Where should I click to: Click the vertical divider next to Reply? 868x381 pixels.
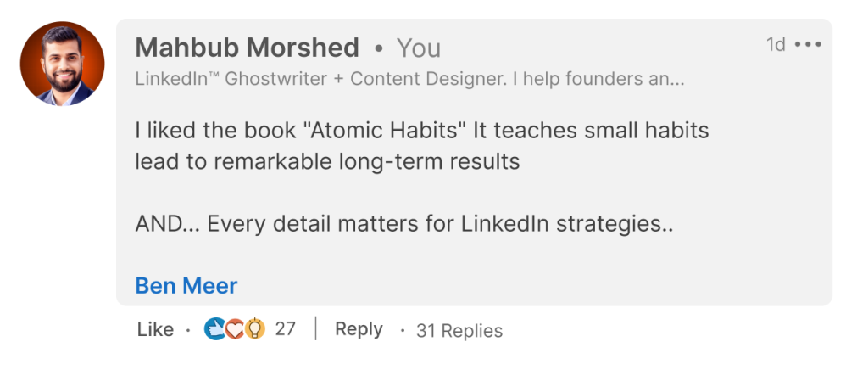[x=315, y=328]
